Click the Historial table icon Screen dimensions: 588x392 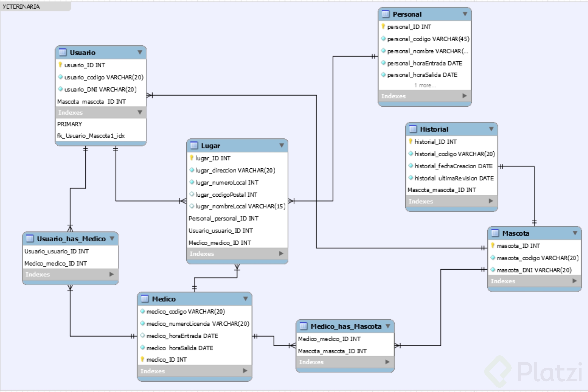click(x=413, y=129)
